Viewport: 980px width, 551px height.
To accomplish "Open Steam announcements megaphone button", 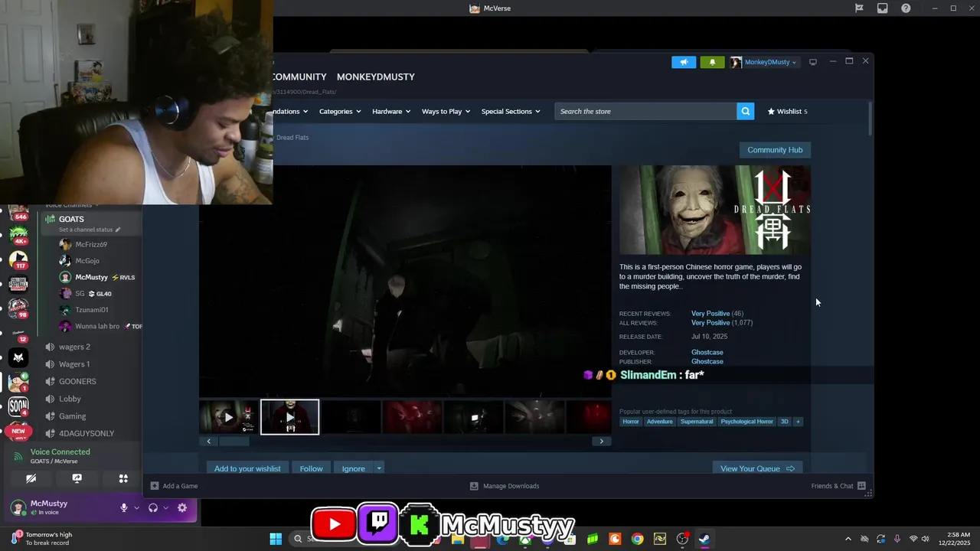I will click(684, 62).
